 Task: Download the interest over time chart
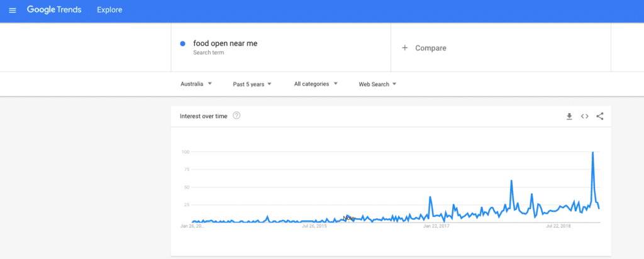(x=569, y=116)
